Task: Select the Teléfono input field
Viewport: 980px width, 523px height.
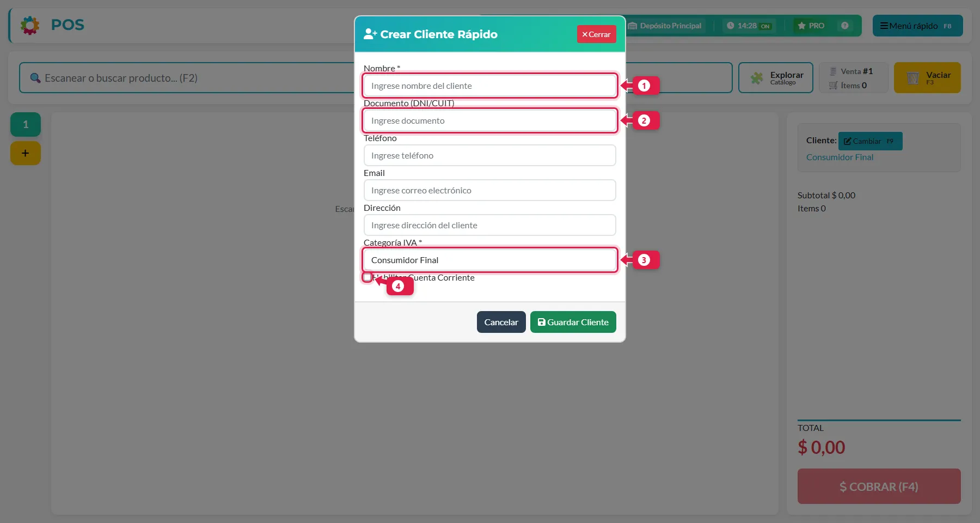Action: coord(490,155)
